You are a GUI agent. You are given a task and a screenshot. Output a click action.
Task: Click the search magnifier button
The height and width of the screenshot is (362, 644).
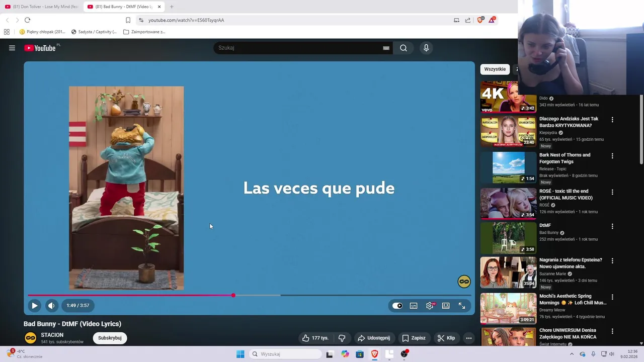(x=404, y=48)
